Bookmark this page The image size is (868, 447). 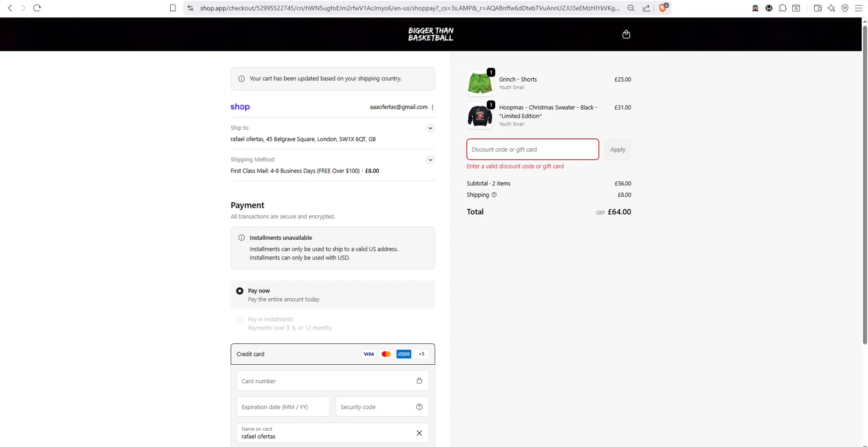point(172,8)
